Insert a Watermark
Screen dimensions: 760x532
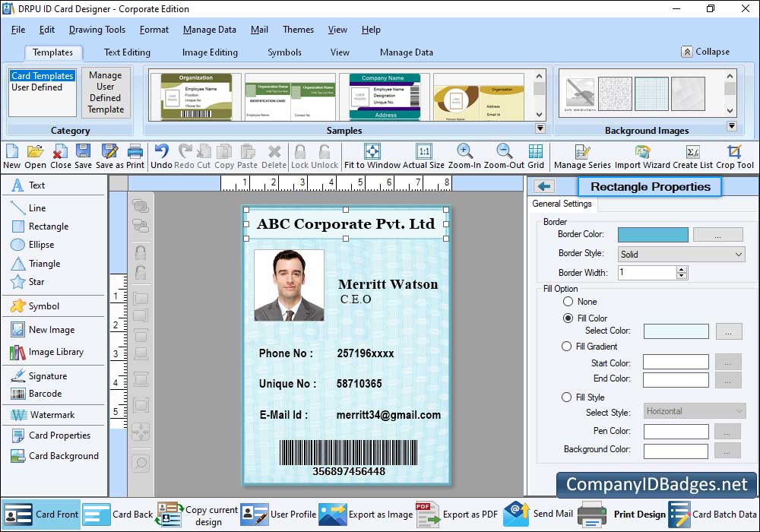pos(43,415)
